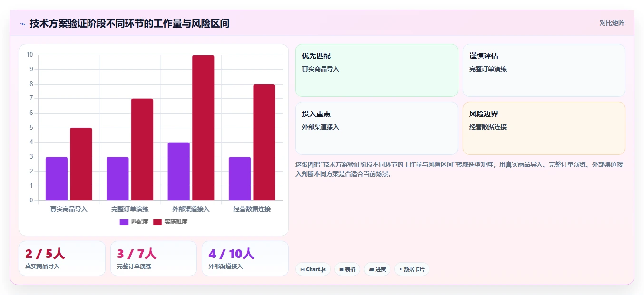
Task: Click the y-axis value 10
Action: 29,55
